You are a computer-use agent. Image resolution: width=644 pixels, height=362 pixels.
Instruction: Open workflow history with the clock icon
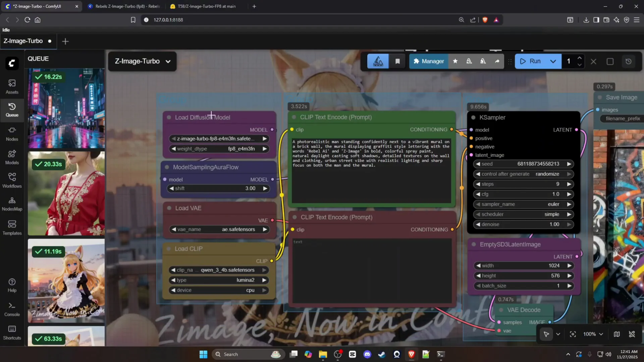pos(629,61)
